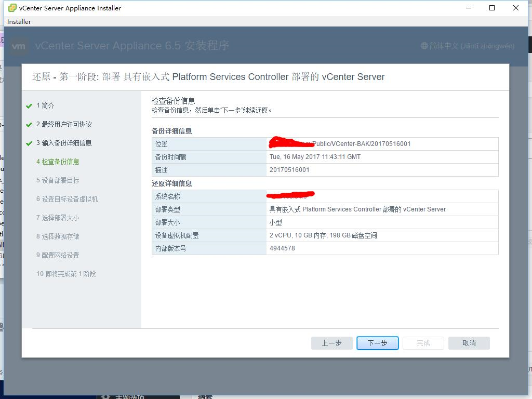Close the vCenter Server Appliance Installer window
Image resolution: width=532 pixels, height=399 pixels.
click(516, 8)
